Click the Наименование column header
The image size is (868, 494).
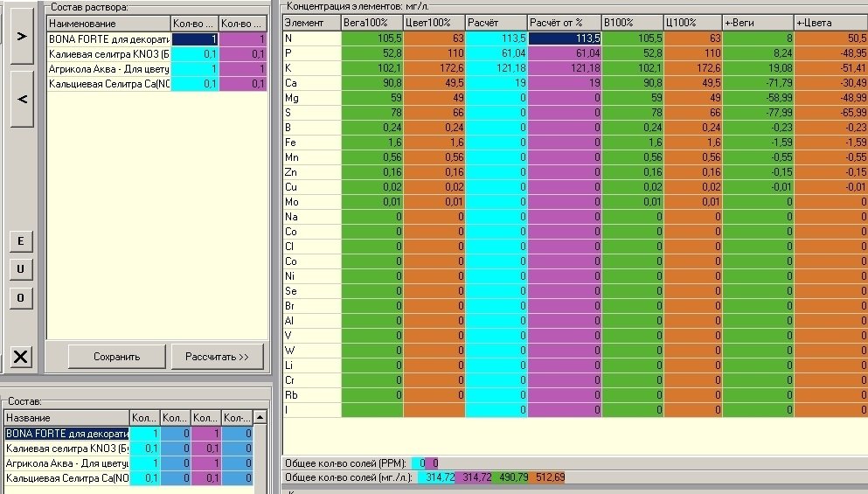click(x=108, y=24)
